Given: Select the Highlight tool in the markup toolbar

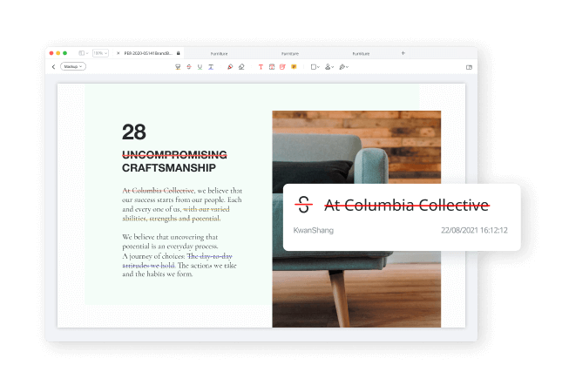Looking at the screenshot, I should click(178, 67).
